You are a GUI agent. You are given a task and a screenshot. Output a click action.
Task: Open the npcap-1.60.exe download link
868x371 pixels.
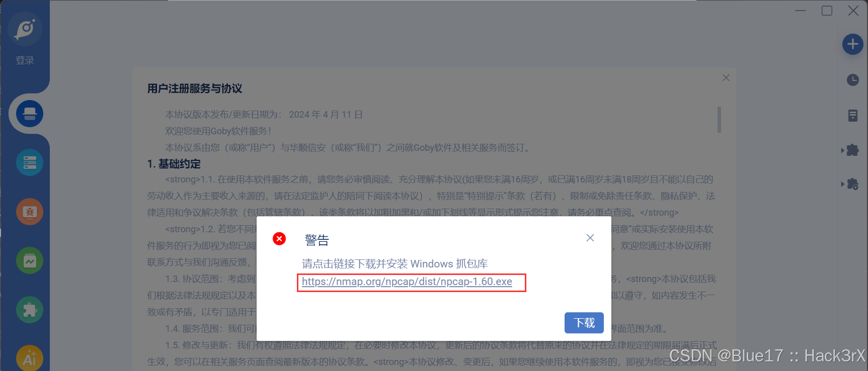tap(407, 282)
